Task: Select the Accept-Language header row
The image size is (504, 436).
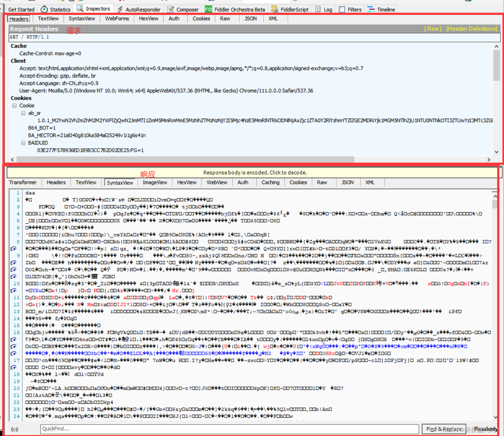Action: (x=59, y=83)
